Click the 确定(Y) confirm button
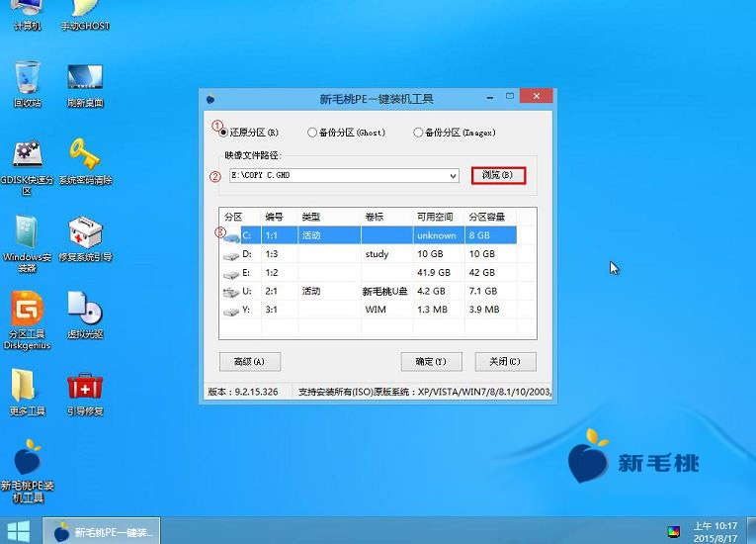This screenshot has width=756, height=544. [x=431, y=362]
